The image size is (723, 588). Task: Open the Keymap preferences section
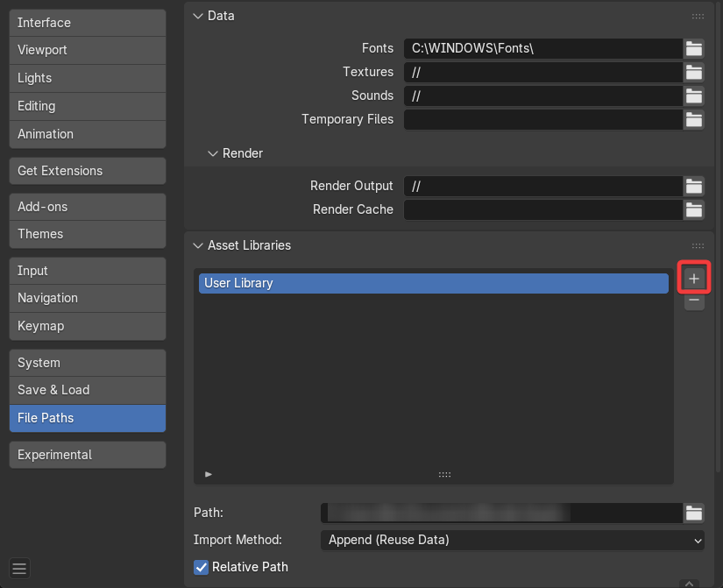[87, 326]
